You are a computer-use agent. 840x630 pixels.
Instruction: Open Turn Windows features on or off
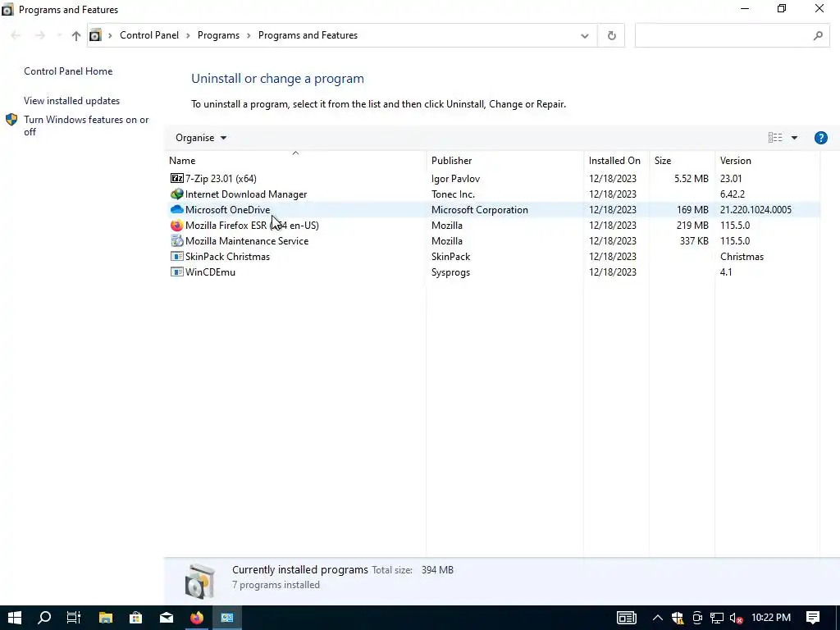click(x=86, y=126)
